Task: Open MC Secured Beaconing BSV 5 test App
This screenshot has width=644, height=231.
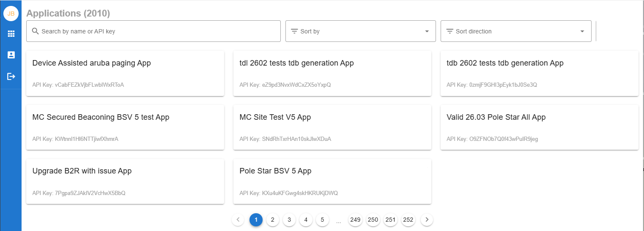Action: (125, 127)
